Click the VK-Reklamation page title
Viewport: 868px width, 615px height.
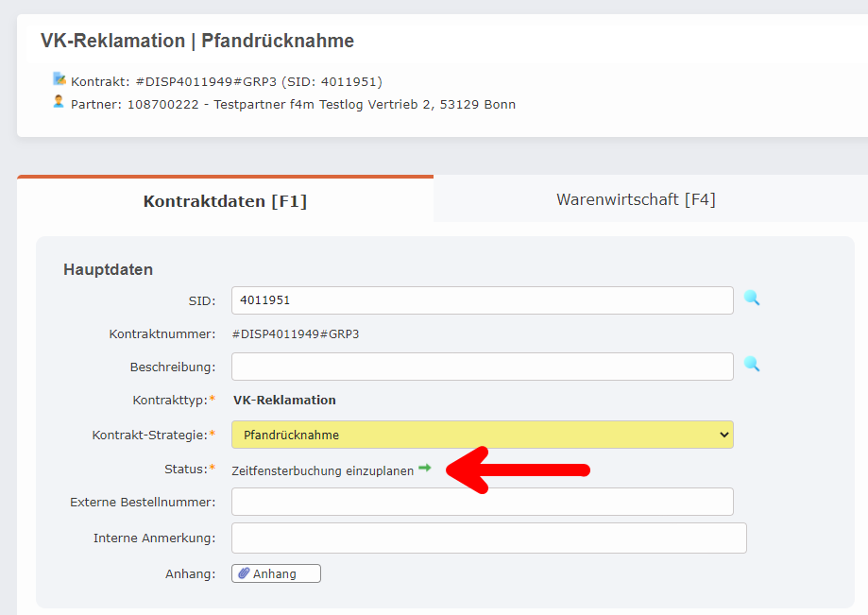click(x=196, y=41)
